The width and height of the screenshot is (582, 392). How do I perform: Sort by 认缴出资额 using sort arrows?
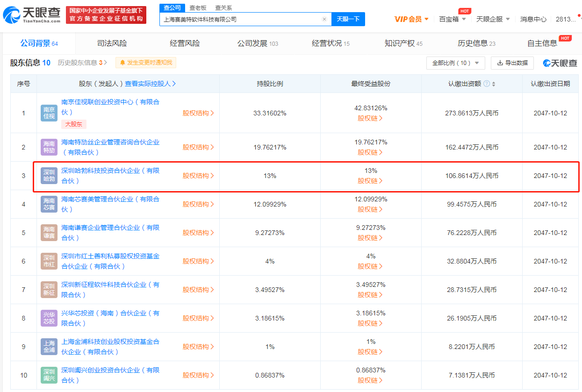coord(494,84)
